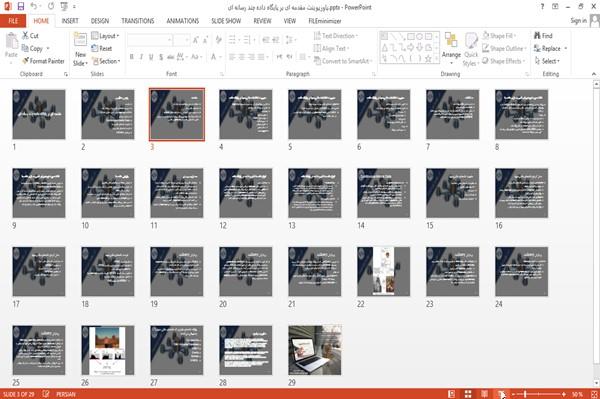
Task: Expand the Select dropdown in Editing
Action: [x=547, y=61]
